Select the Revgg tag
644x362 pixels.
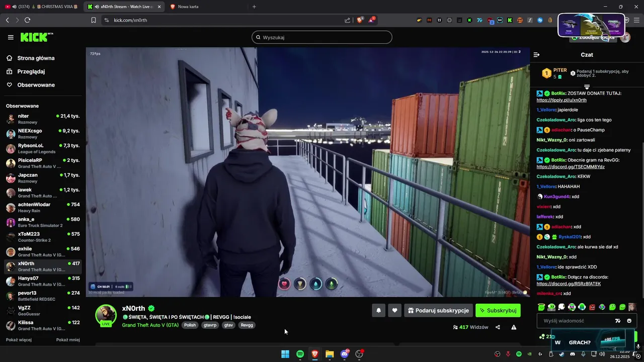[x=247, y=325]
